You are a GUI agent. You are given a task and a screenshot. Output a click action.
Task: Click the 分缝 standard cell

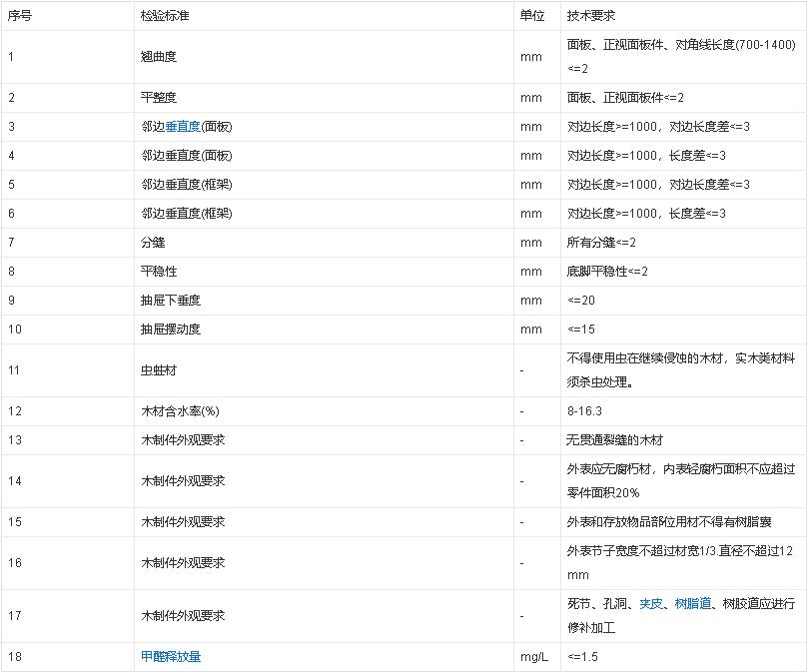(x=153, y=243)
